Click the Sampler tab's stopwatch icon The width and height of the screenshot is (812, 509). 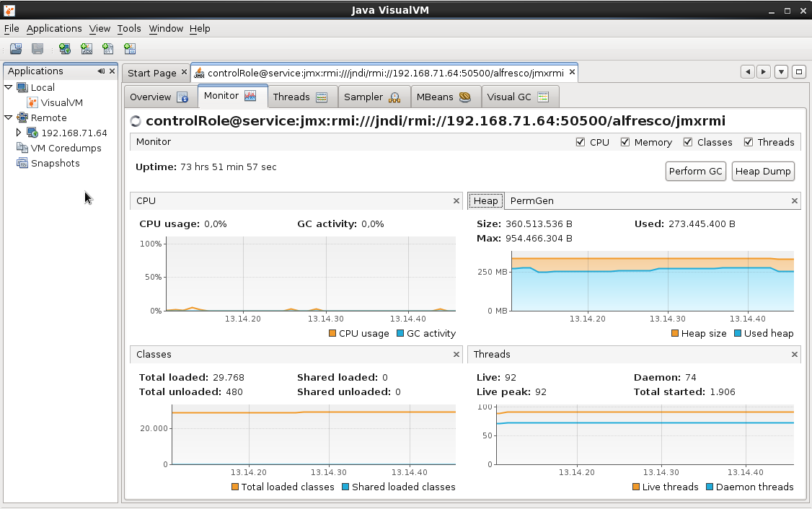(394, 97)
